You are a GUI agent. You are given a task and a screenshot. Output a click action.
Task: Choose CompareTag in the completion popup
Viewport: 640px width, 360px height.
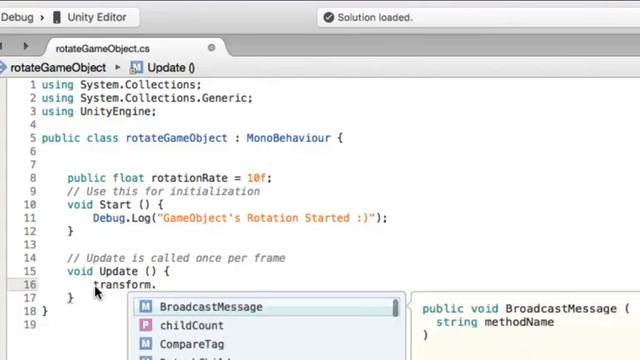[x=264, y=344]
